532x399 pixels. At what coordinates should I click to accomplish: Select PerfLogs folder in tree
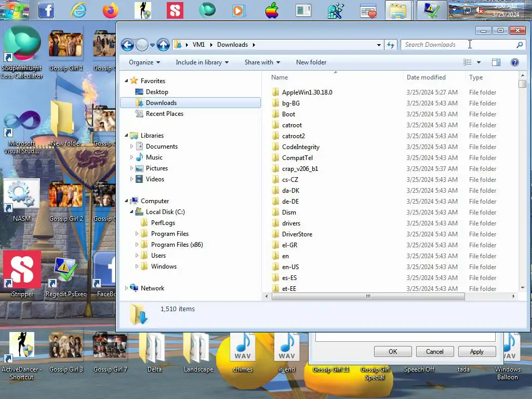coord(163,223)
